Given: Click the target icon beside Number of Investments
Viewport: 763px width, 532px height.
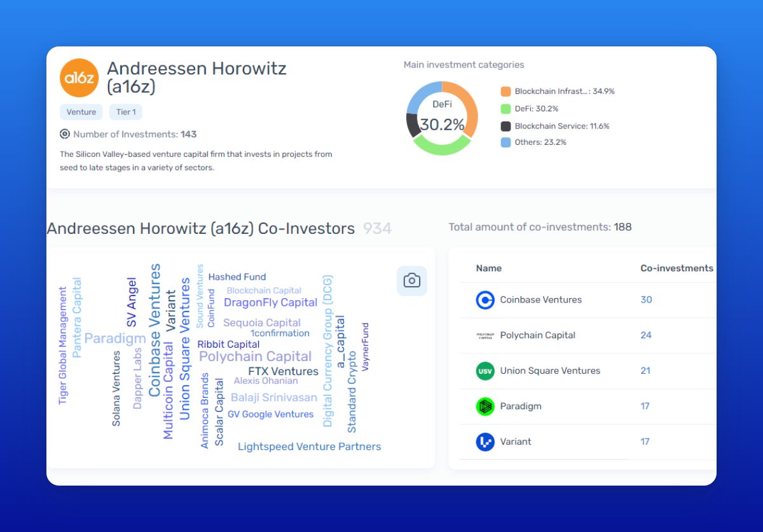Looking at the screenshot, I should [65, 134].
